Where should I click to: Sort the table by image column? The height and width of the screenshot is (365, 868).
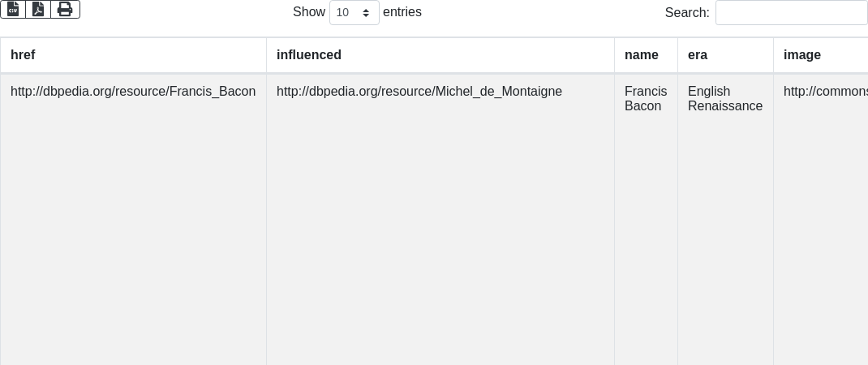pyautogui.click(x=802, y=55)
